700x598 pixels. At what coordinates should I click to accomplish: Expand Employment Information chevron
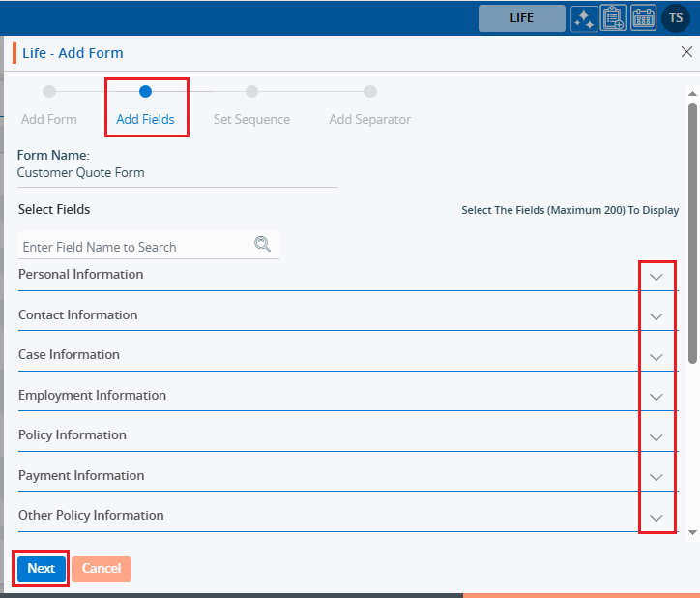[x=656, y=397]
